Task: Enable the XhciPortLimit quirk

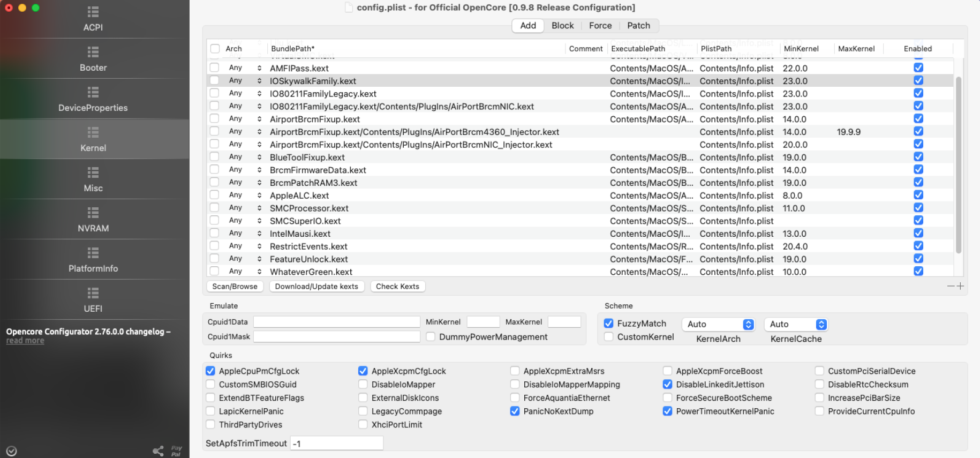Action: click(363, 424)
